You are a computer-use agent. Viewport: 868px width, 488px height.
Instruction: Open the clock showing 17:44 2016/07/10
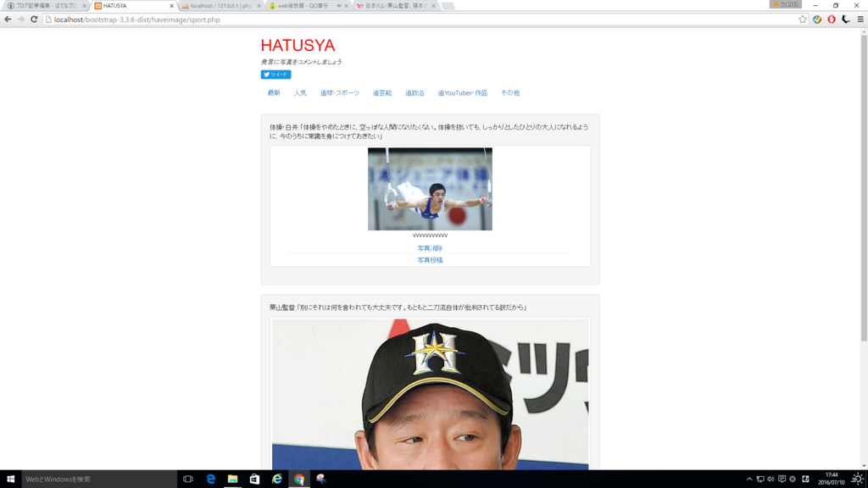(x=832, y=479)
